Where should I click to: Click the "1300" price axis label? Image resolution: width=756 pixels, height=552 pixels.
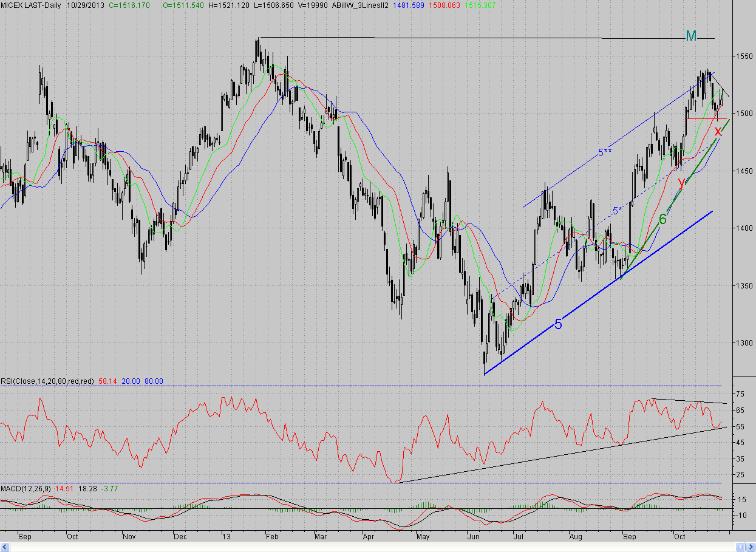tap(744, 342)
